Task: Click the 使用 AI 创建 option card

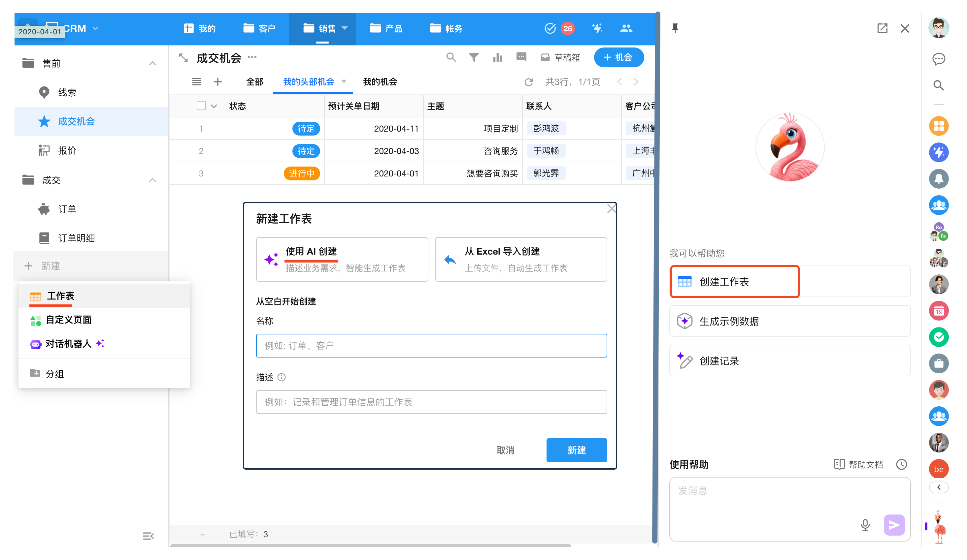Action: point(342,259)
